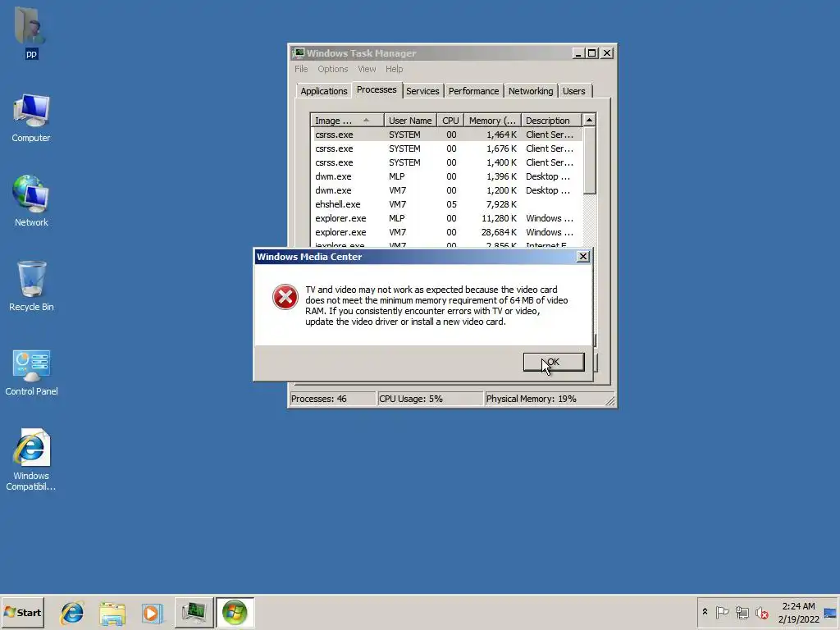The width and height of the screenshot is (840, 630).
Task: Switch to the Users tab
Action: click(573, 91)
